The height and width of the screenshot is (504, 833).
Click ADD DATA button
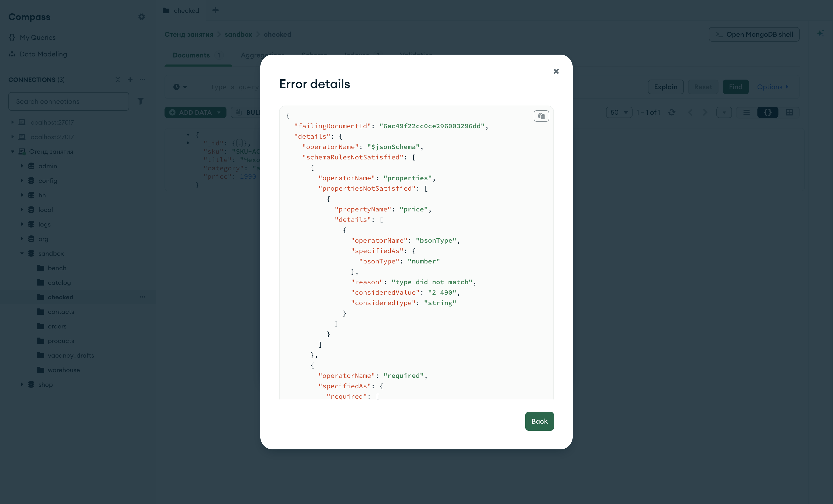coord(195,113)
